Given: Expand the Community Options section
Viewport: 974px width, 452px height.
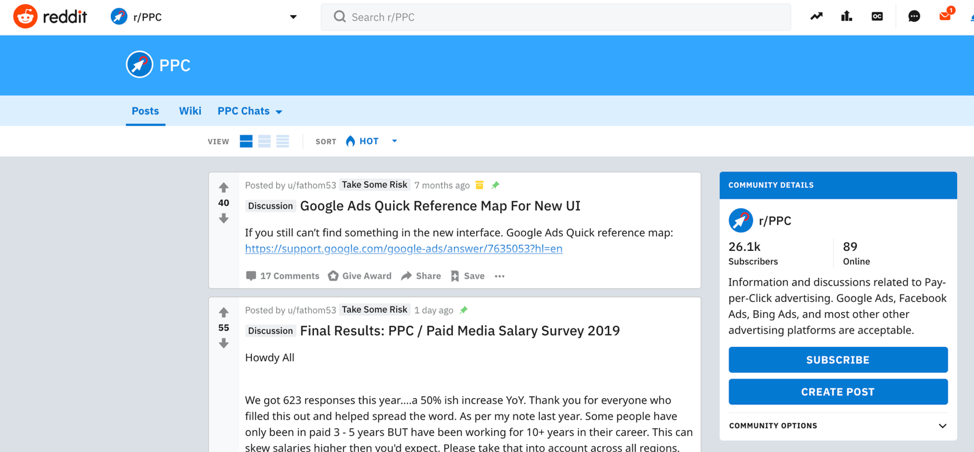Looking at the screenshot, I should click(x=838, y=426).
